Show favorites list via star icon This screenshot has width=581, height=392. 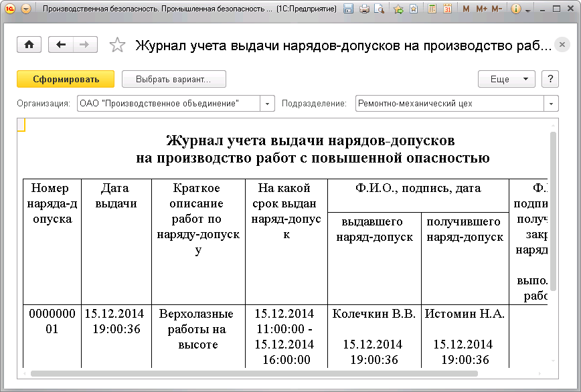(413, 9)
